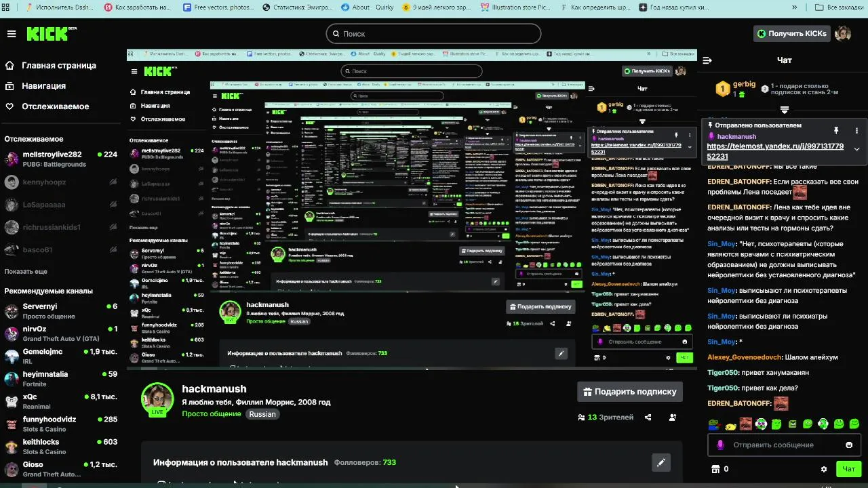The width and height of the screenshot is (868, 488).
Task: Click the user icon beside share
Action: pyautogui.click(x=673, y=418)
